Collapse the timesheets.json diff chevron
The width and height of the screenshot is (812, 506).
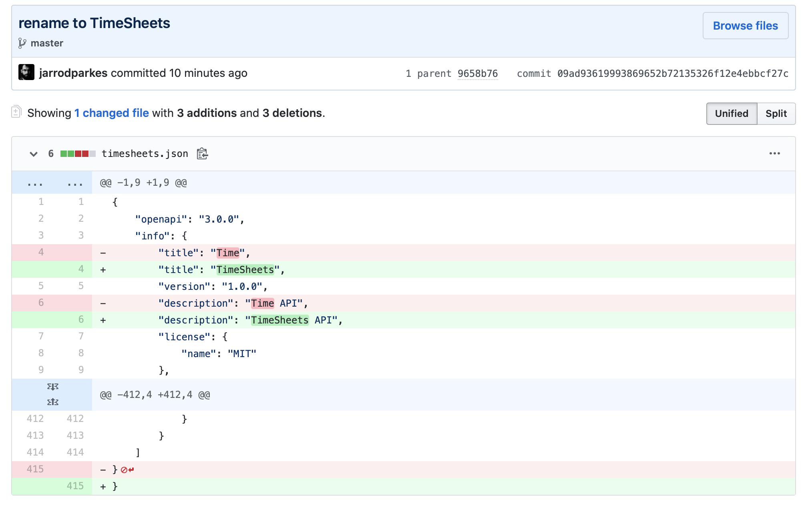(x=34, y=154)
